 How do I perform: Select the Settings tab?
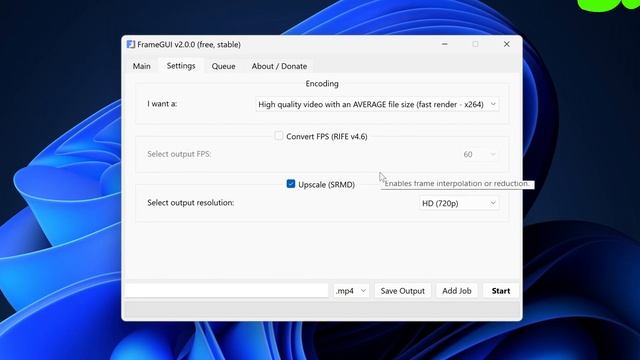181,66
